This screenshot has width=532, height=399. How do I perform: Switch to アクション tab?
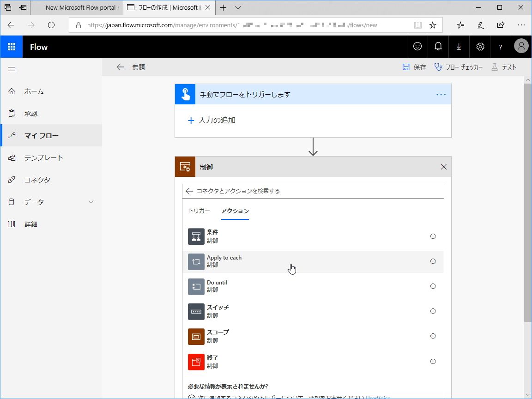point(235,211)
